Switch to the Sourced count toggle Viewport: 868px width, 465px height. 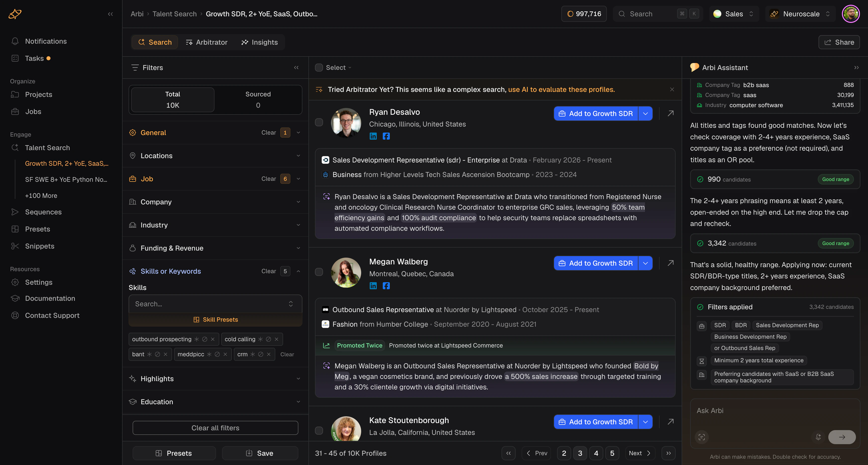pyautogui.click(x=258, y=100)
